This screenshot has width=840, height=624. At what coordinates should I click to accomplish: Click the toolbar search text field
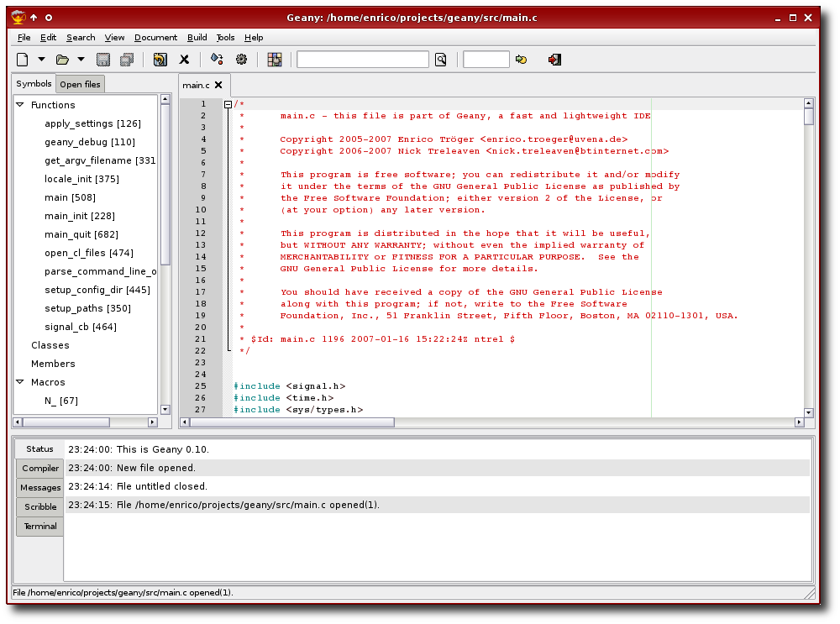[x=363, y=60]
